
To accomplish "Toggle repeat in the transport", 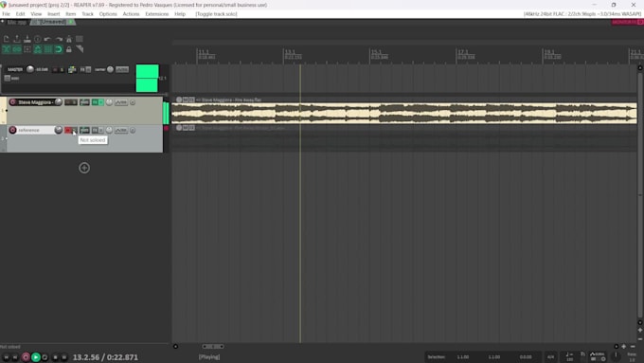I will pyautogui.click(x=45, y=357).
